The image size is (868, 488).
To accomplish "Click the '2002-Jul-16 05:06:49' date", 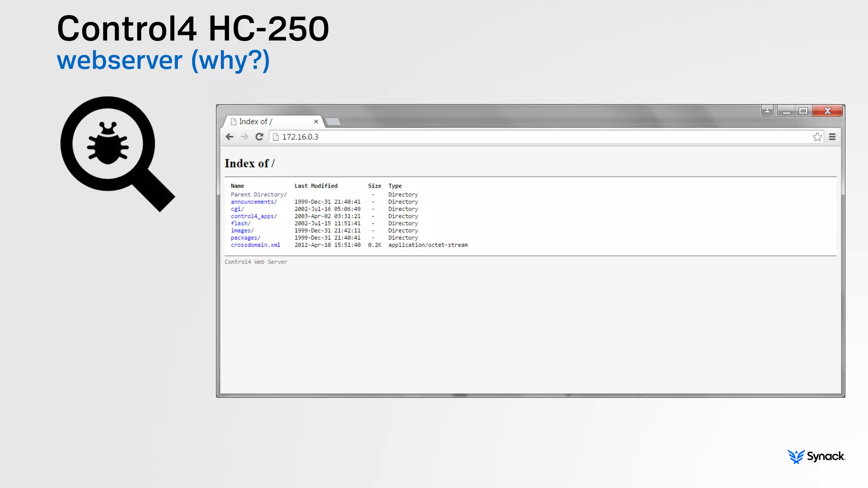I will point(328,209).
